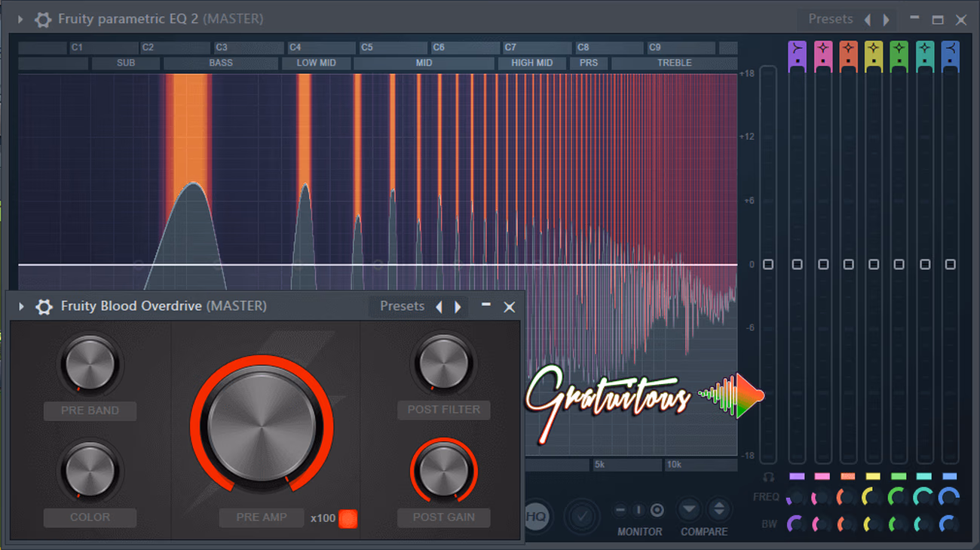The width and height of the screenshot is (980, 550).
Task: Select previous preset in parametric EQ 2
Action: click(867, 20)
